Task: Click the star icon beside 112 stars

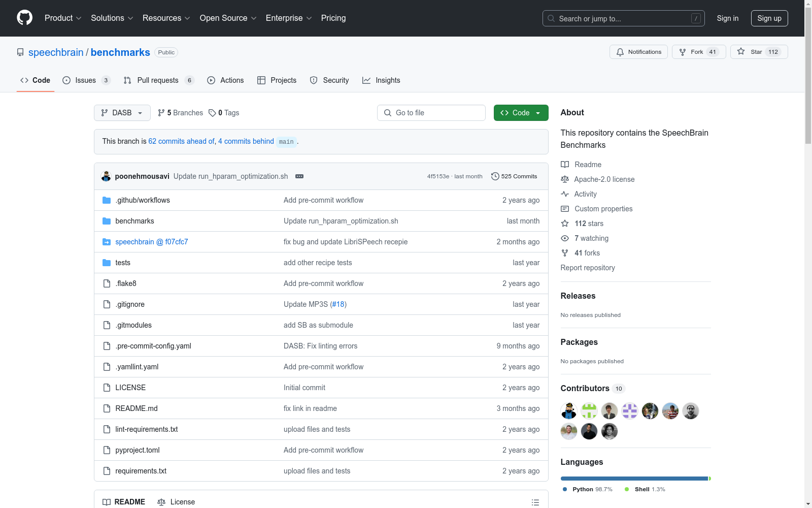Action: pyautogui.click(x=565, y=224)
